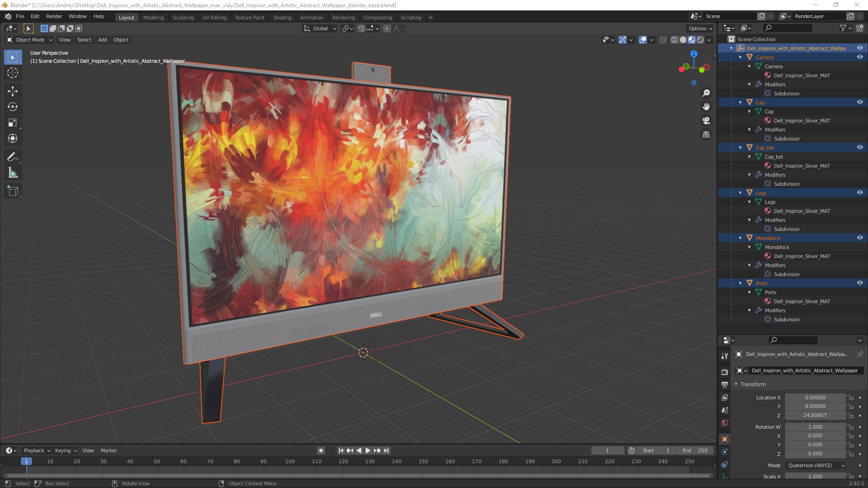Screen dimensions: 868x488
Task: Select the Cursor tool in toolbar
Action: [x=13, y=73]
